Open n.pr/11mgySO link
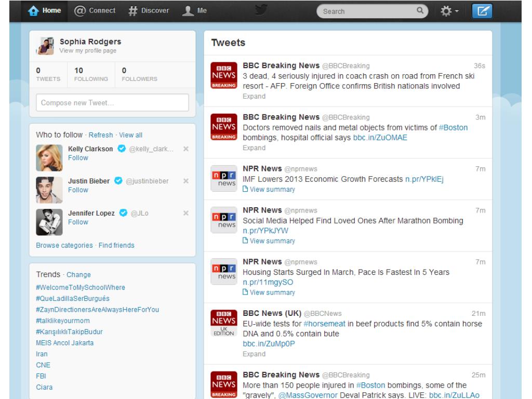The width and height of the screenshot is (532, 399). click(x=268, y=282)
